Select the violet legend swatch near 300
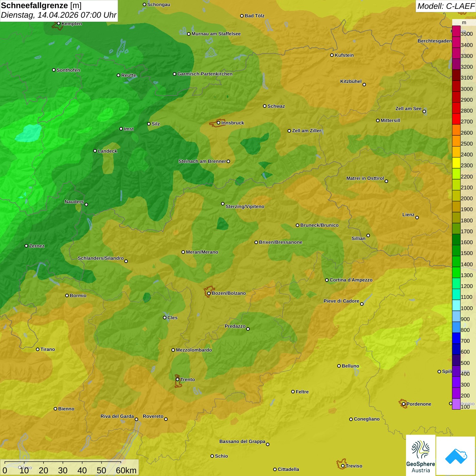Viewport: 476px width, 476px height. click(x=456, y=382)
